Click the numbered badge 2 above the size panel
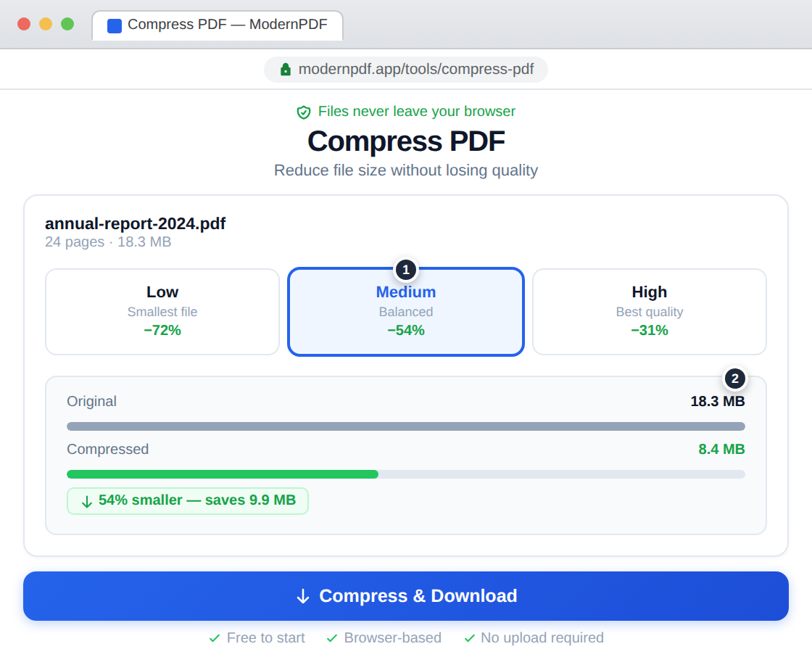The image size is (812, 657). point(734,379)
